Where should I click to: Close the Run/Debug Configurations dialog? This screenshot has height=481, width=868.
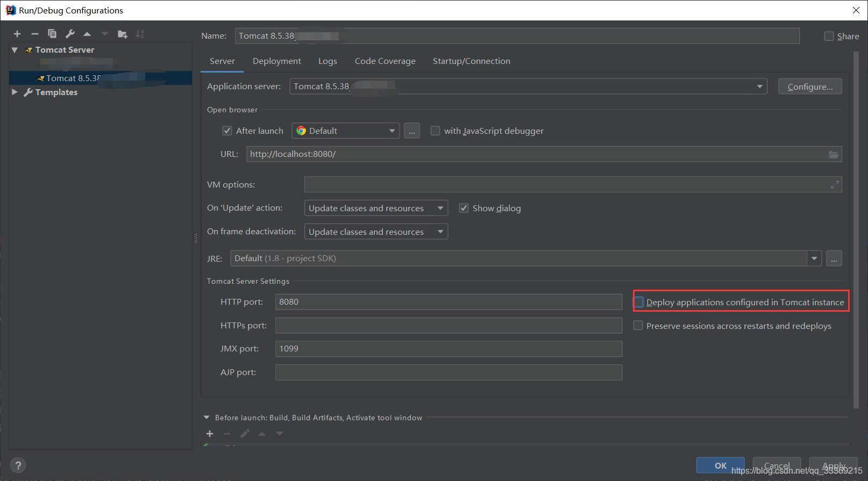coord(856,10)
